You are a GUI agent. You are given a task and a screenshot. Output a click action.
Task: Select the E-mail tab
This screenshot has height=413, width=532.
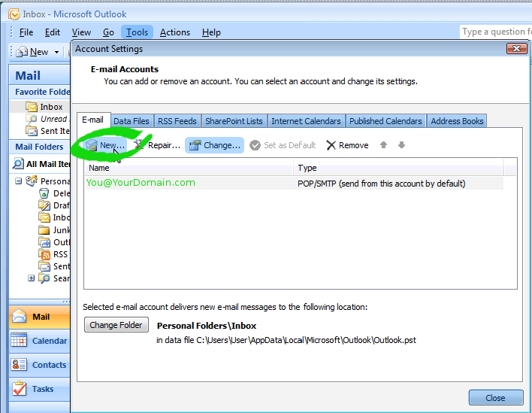[93, 120]
